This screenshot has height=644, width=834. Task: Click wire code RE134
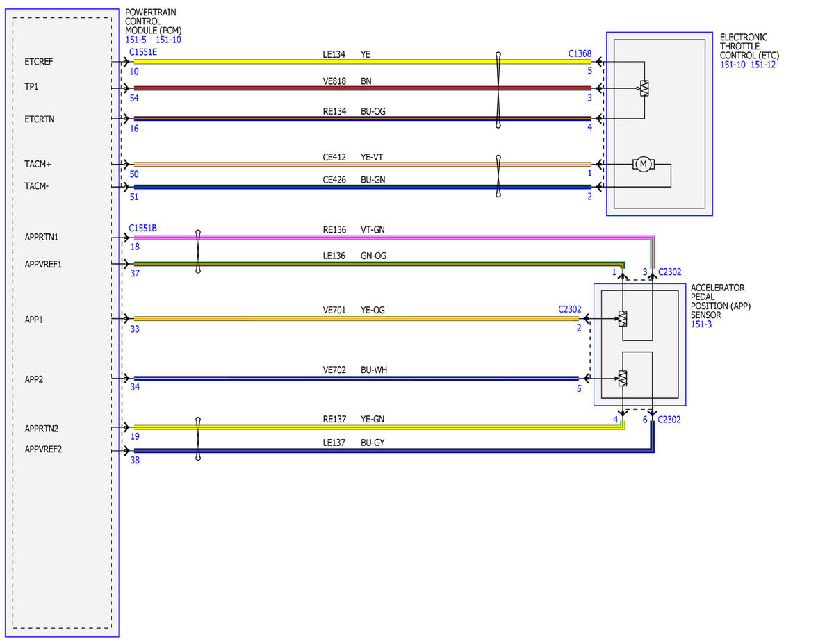pos(334,110)
